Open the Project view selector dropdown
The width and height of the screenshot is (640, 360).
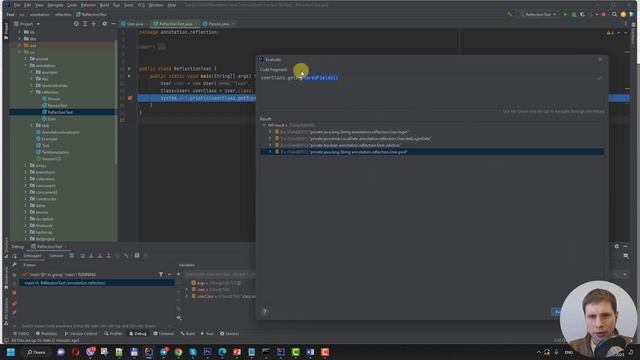click(27, 24)
